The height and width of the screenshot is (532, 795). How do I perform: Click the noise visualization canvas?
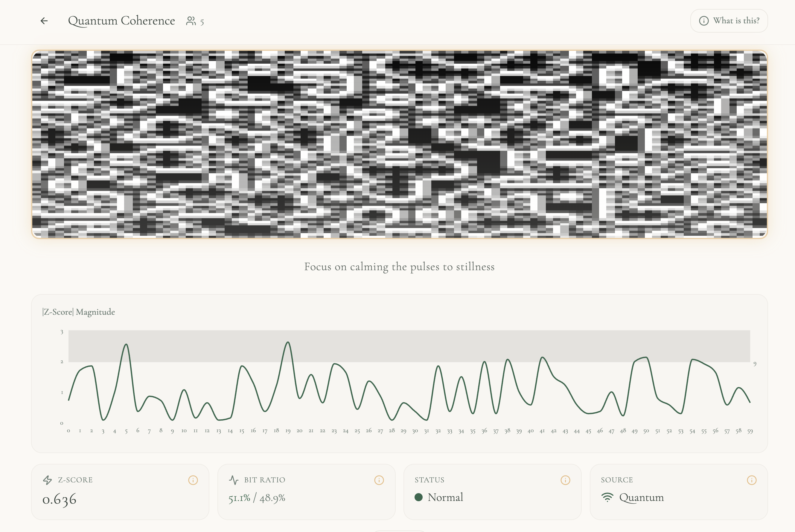tap(399, 144)
